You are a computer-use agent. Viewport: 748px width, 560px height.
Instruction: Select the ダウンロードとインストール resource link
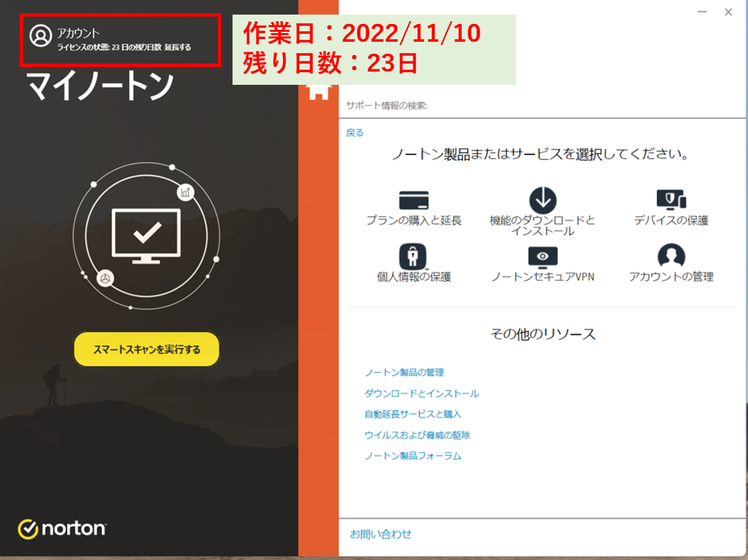tap(421, 393)
